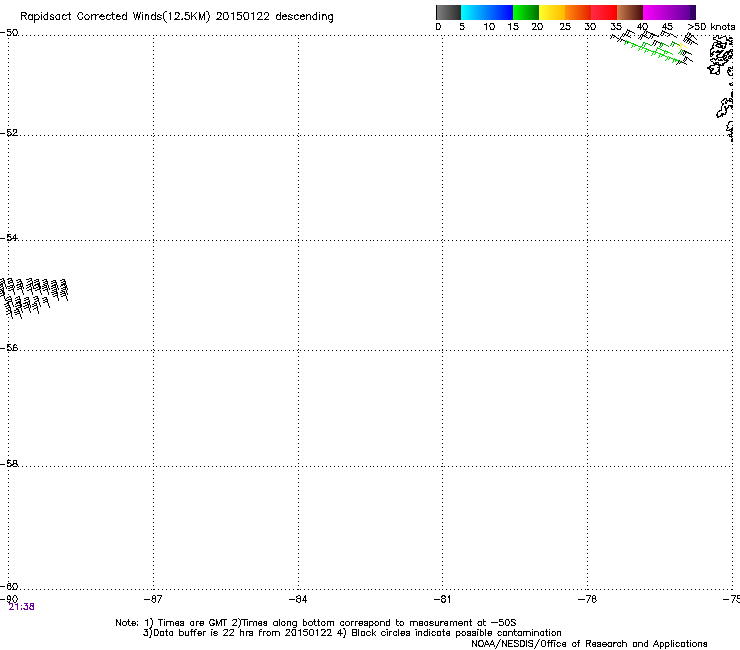Click the 'Black circles indicate possible contamination' note
This screenshot has width=740, height=650.
click(456, 633)
